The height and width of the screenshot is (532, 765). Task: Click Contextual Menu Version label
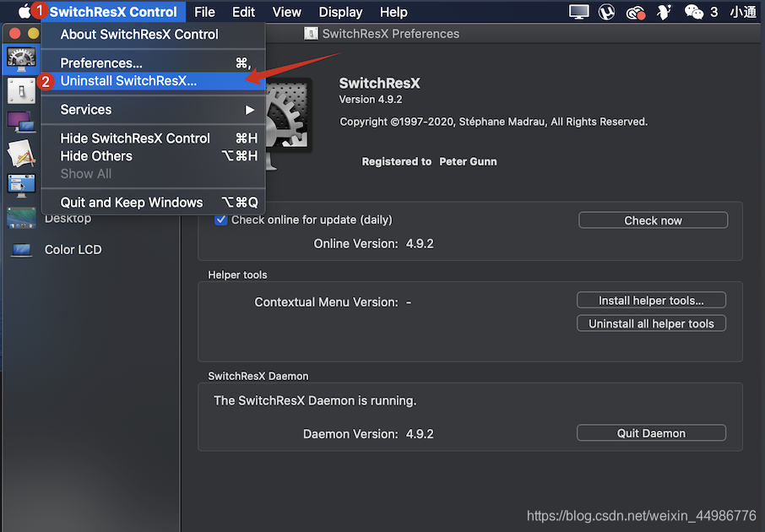tap(326, 302)
